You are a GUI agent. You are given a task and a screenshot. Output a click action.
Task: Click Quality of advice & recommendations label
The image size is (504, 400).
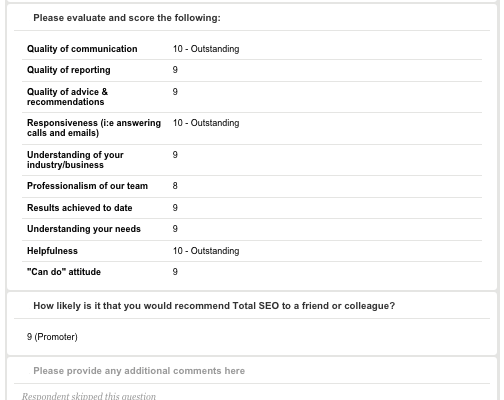[67, 97]
